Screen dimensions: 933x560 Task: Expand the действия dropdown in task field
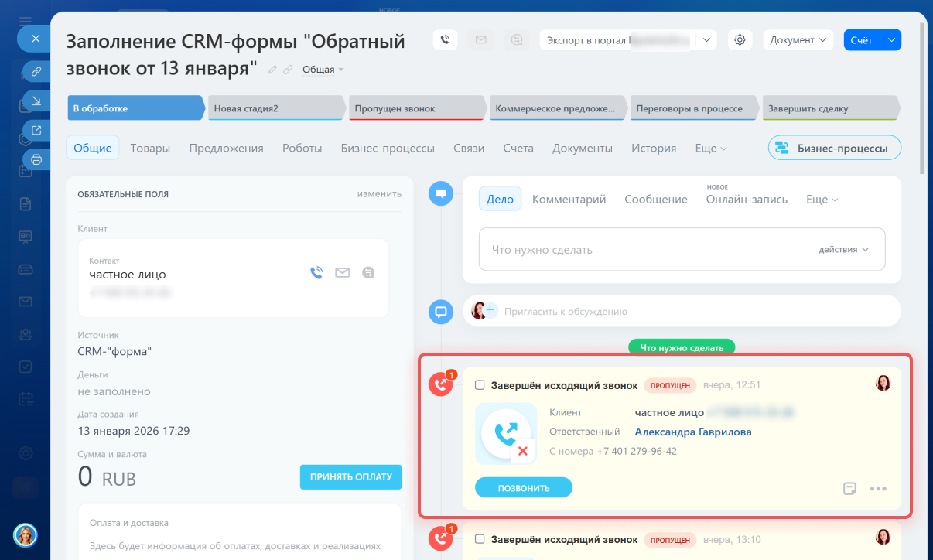tap(843, 250)
